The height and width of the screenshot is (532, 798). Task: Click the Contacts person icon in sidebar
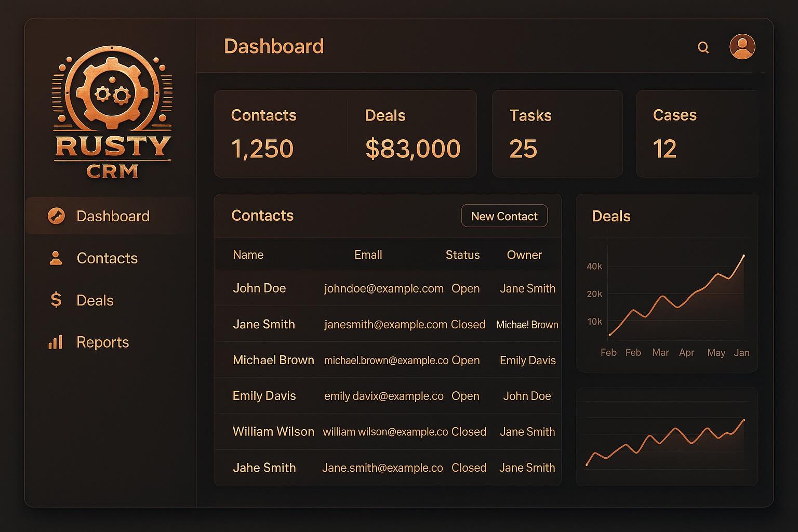(x=56, y=258)
